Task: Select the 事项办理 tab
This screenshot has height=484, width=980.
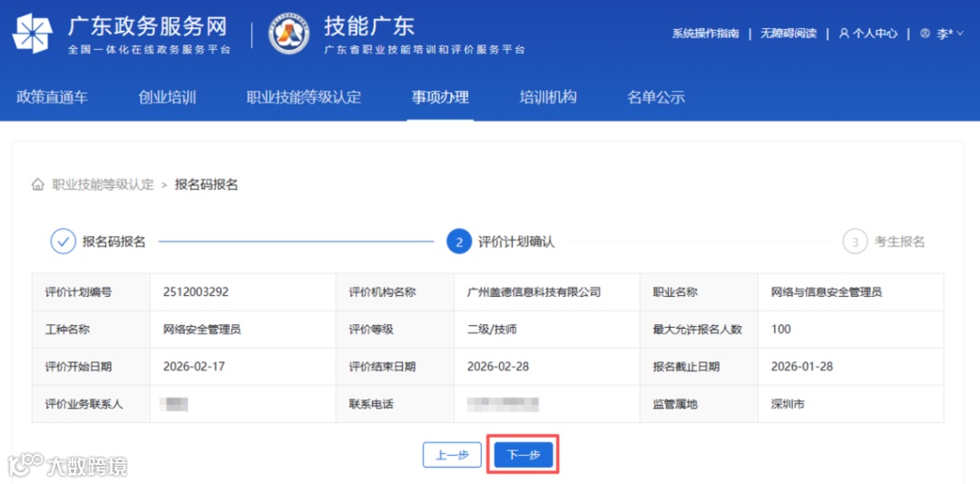Action: coord(440,97)
